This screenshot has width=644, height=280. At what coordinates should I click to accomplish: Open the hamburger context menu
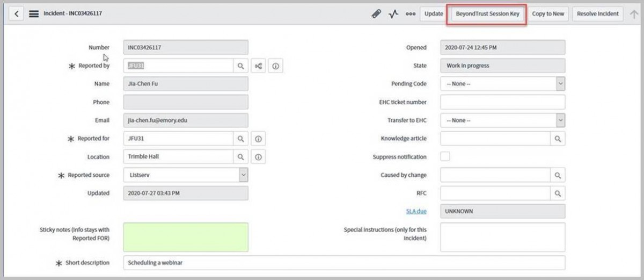pos(34,13)
